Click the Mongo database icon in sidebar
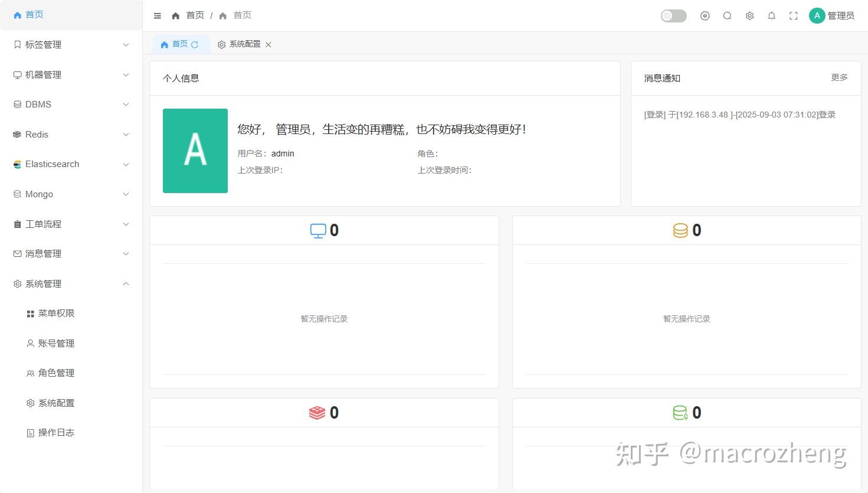This screenshot has height=493, width=868. click(x=16, y=194)
